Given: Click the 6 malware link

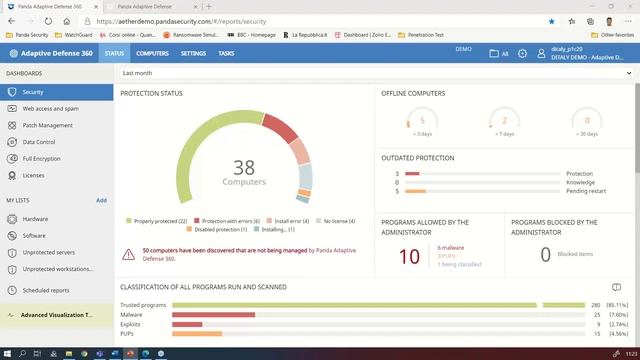Looking at the screenshot, I should (451, 248).
